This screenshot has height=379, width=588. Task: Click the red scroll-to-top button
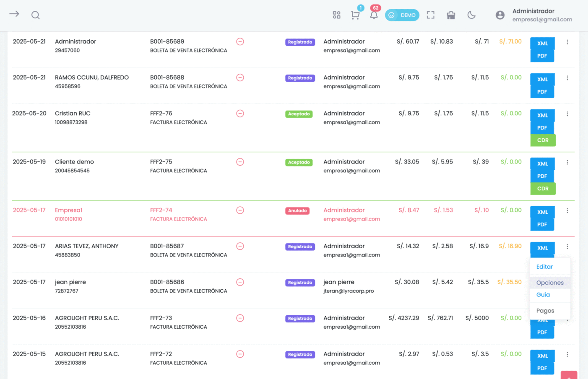click(569, 376)
